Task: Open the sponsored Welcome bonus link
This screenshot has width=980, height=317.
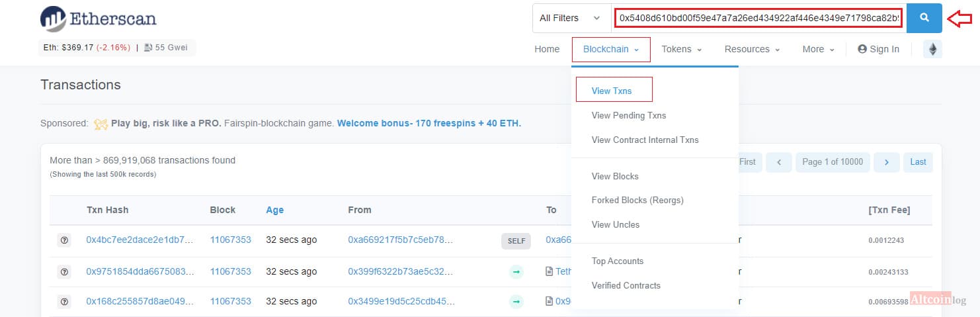Action: point(429,123)
